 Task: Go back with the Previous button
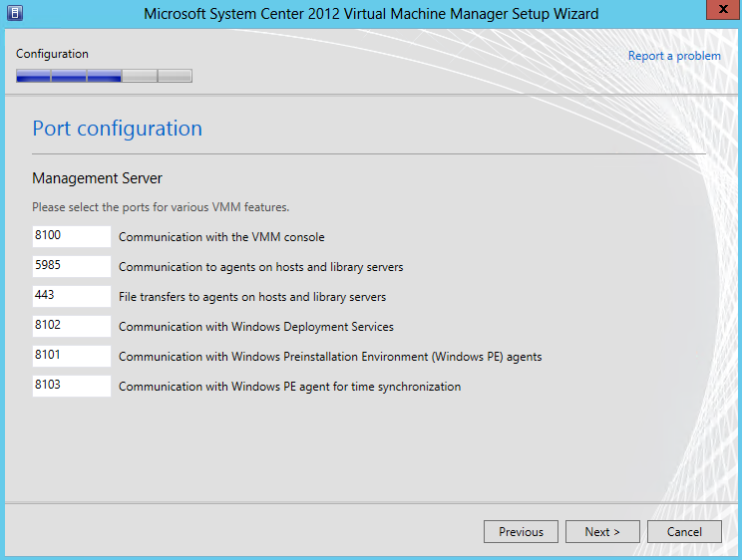[x=521, y=532]
